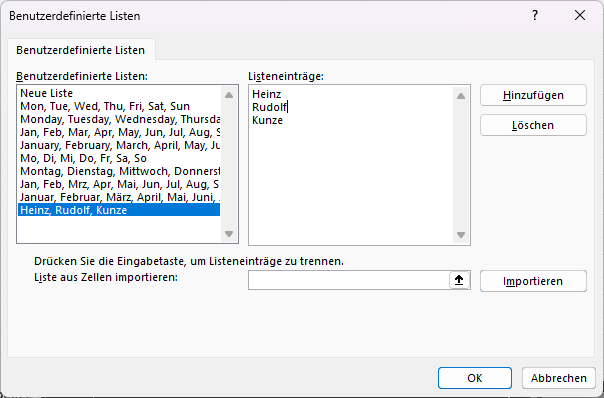The height and width of the screenshot is (398, 604).
Task: Close the Benutzerdefinierte Listen dialog
Action: [x=580, y=15]
